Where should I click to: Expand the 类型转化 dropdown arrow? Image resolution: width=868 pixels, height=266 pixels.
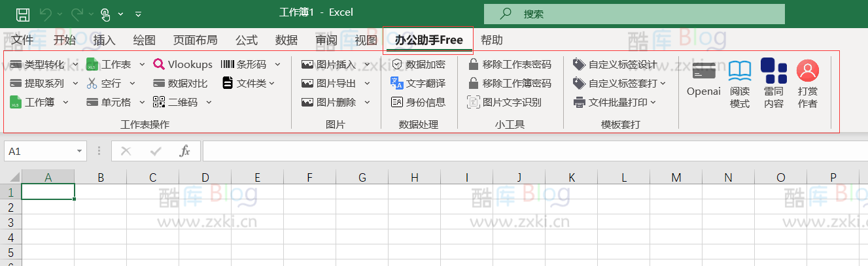(x=75, y=64)
